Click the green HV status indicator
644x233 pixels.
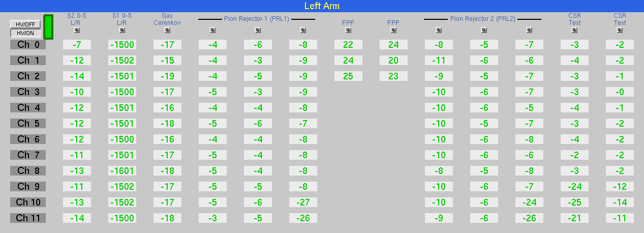(48, 27)
